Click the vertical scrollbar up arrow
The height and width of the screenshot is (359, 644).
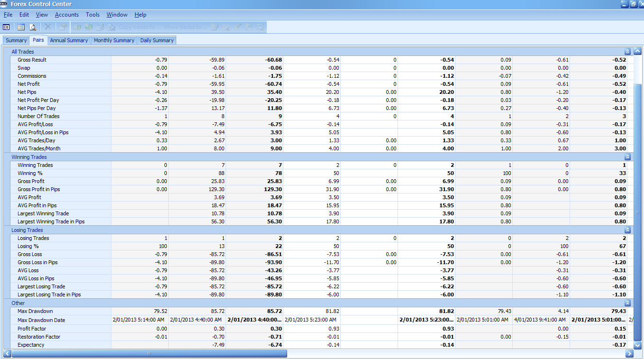tap(637, 51)
